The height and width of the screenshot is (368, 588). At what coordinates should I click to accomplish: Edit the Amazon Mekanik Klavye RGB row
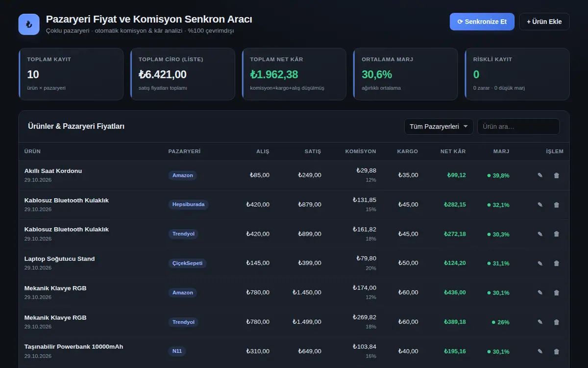coord(540,292)
